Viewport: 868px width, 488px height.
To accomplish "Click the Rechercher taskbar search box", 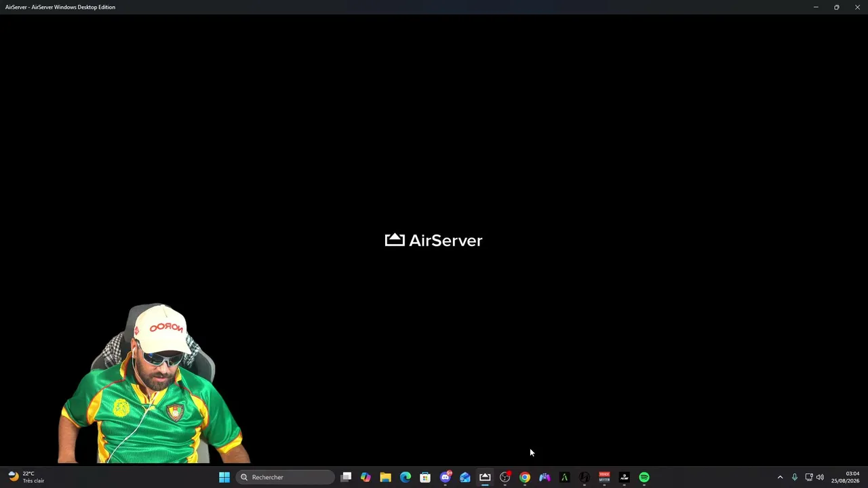I will click(x=285, y=477).
